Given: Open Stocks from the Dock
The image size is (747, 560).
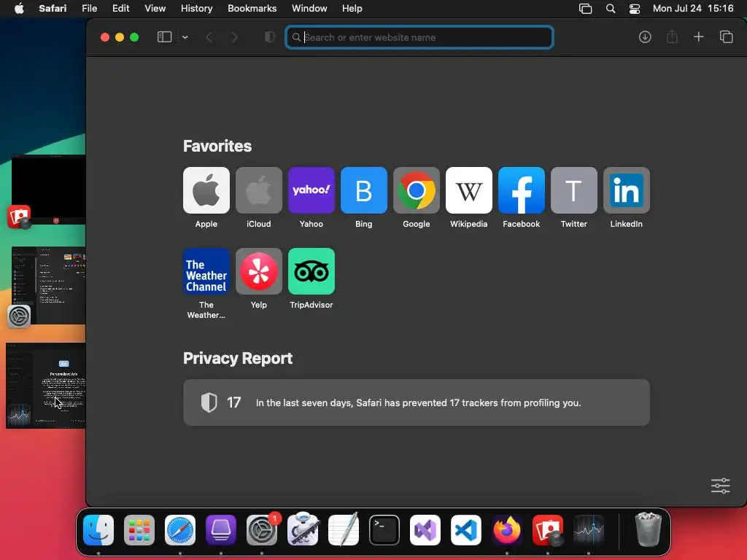Looking at the screenshot, I should (x=589, y=530).
